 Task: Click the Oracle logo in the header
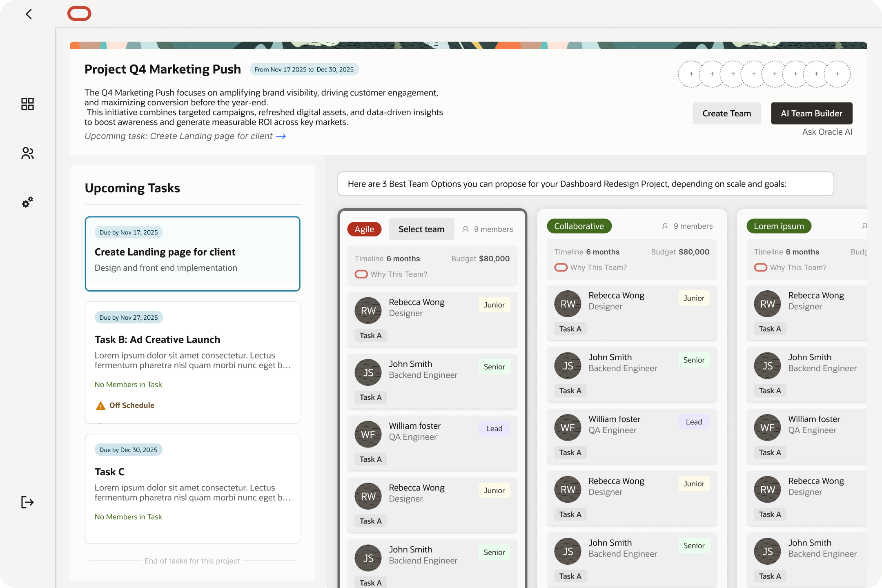(x=79, y=13)
